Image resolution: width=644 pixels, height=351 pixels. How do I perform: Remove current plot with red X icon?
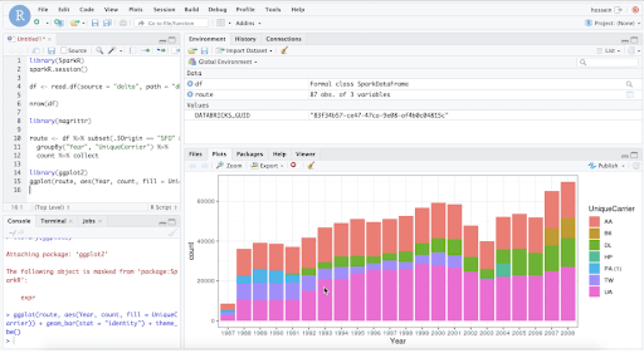coord(293,166)
